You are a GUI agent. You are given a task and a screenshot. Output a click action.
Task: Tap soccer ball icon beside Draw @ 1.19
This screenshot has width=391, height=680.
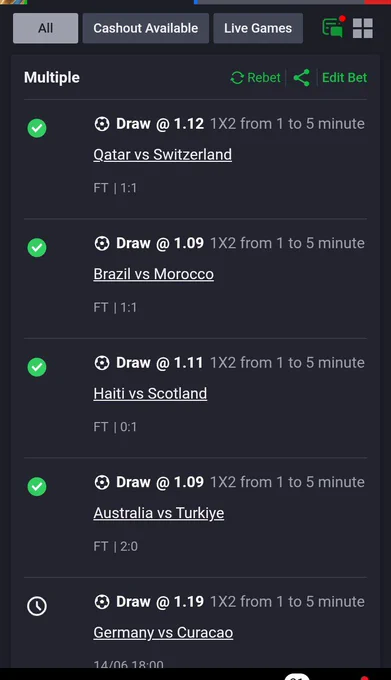tap(102, 602)
